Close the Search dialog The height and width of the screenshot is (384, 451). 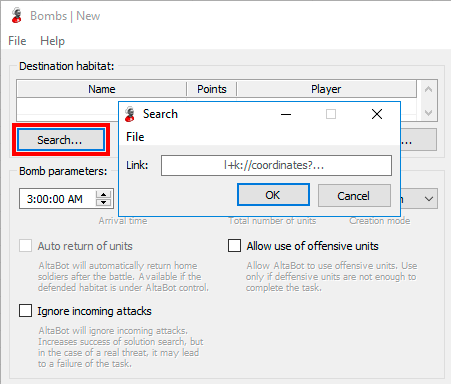377,114
